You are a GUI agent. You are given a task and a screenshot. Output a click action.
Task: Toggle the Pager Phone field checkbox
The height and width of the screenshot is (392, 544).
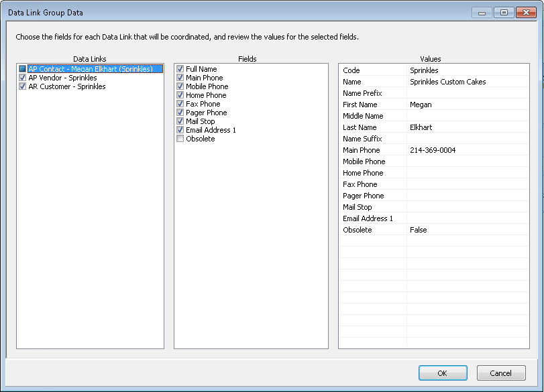(x=180, y=113)
